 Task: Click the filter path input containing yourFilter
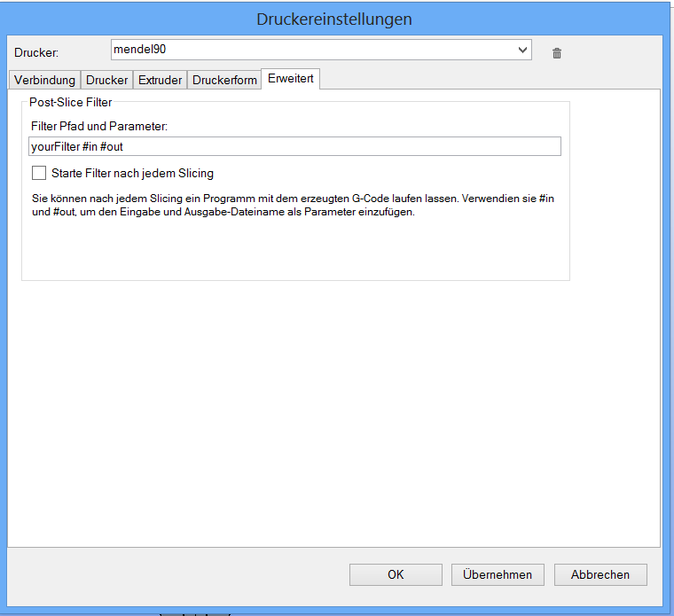[x=294, y=146]
